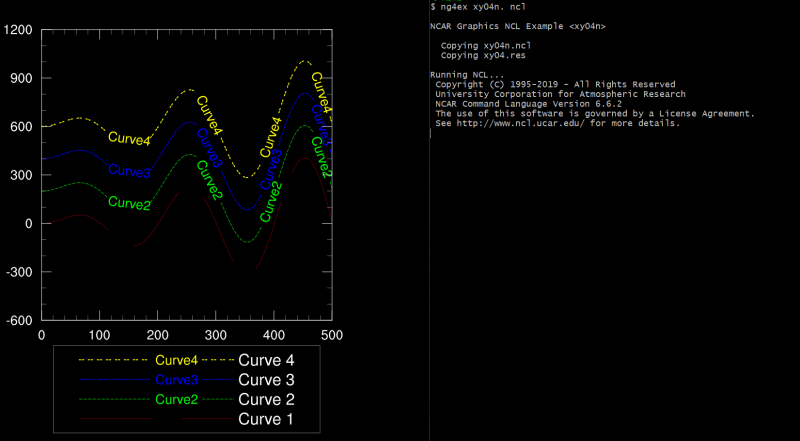Click yellow 'Curve4' text inside the legend box
Image resolution: width=800 pixels, height=441 pixels.
click(x=177, y=359)
